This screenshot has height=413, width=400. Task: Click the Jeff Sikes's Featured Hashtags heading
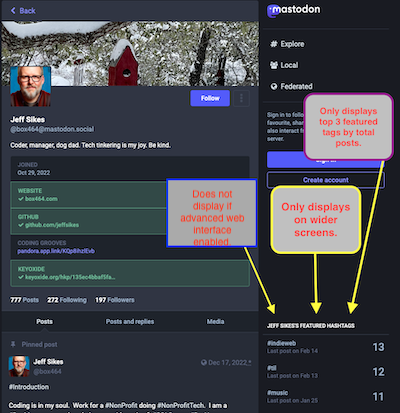pyautogui.click(x=311, y=326)
